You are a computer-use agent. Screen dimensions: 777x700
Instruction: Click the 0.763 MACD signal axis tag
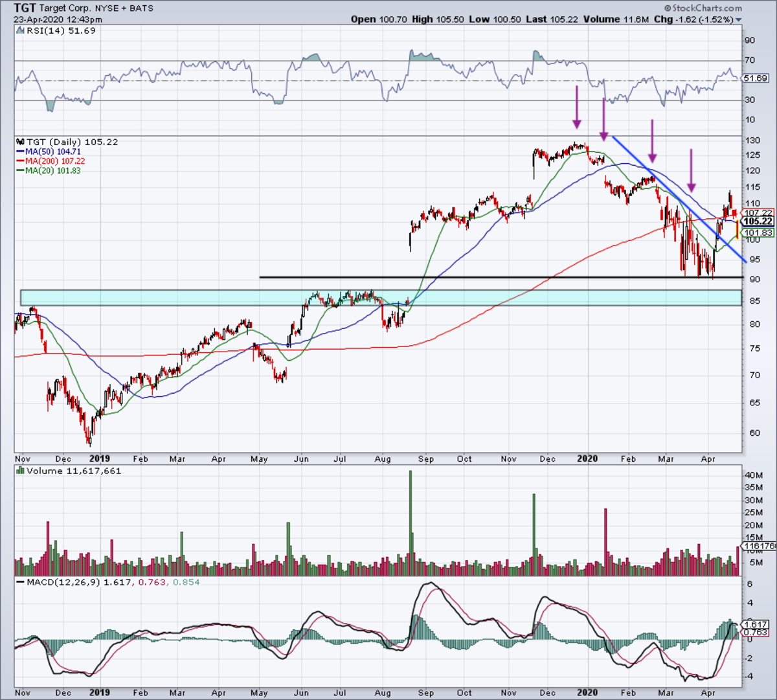click(755, 633)
